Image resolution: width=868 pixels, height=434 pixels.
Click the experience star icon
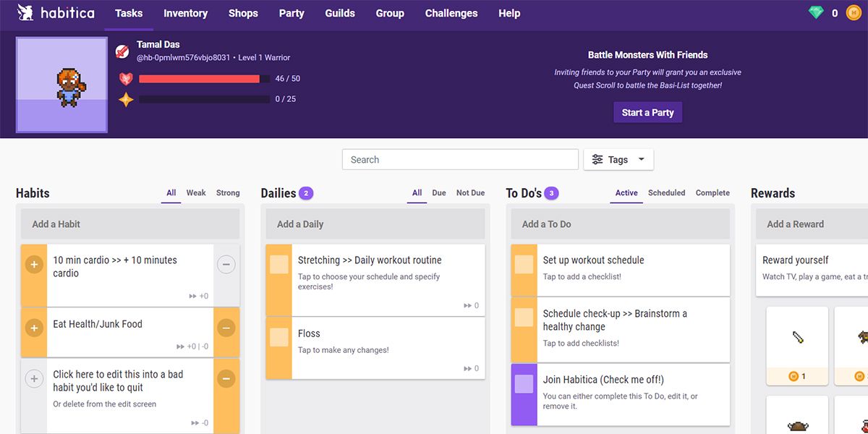tap(126, 99)
